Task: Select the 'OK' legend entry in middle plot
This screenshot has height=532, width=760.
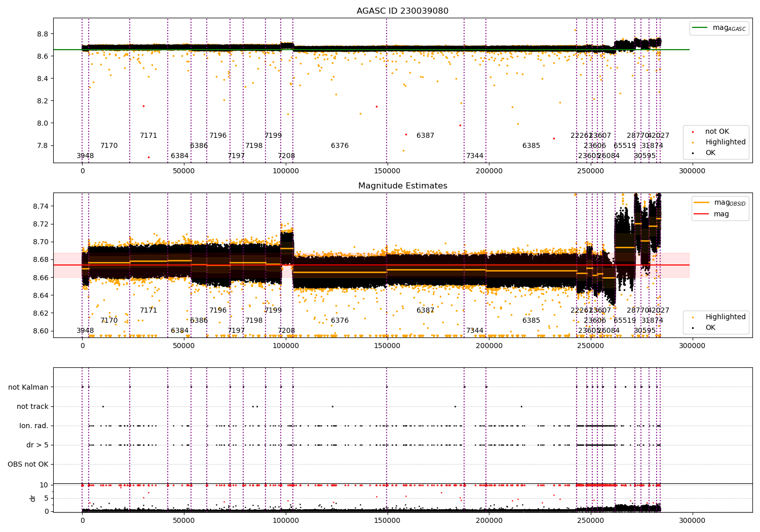Action: pos(710,328)
